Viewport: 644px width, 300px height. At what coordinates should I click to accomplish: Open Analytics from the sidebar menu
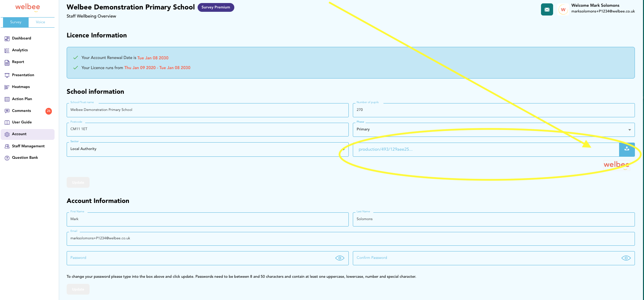(x=20, y=50)
